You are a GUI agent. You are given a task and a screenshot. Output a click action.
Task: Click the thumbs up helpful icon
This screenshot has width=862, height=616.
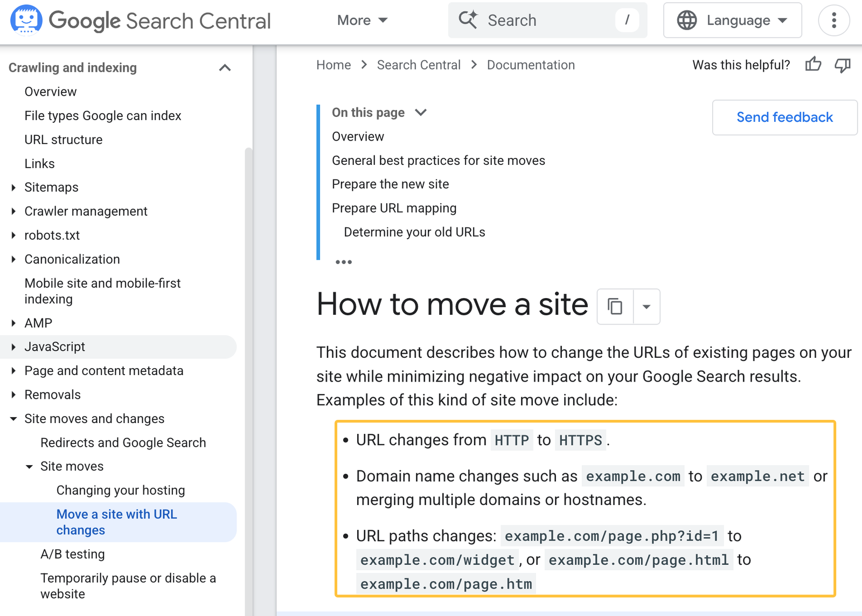tap(813, 65)
